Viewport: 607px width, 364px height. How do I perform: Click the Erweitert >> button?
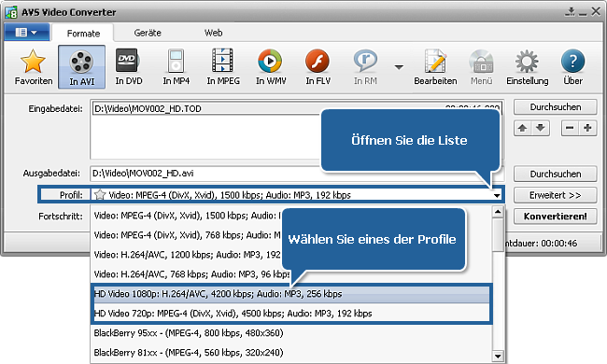(555, 195)
